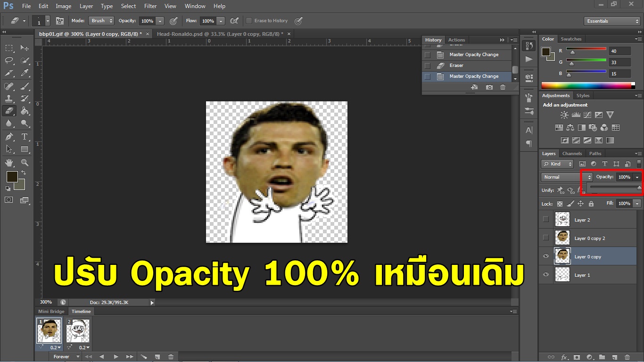Image resolution: width=644 pixels, height=362 pixels.
Task: Show the Layer 2 layer
Action: pyautogui.click(x=546, y=220)
